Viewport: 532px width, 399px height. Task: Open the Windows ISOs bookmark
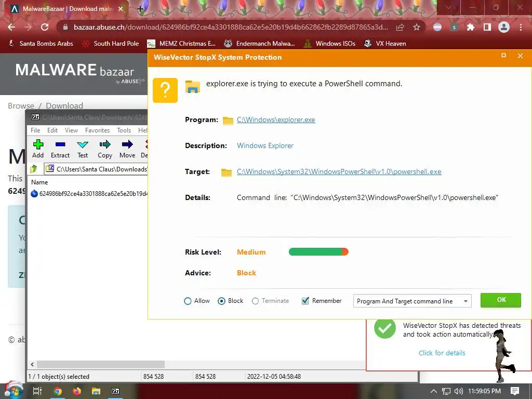330,44
